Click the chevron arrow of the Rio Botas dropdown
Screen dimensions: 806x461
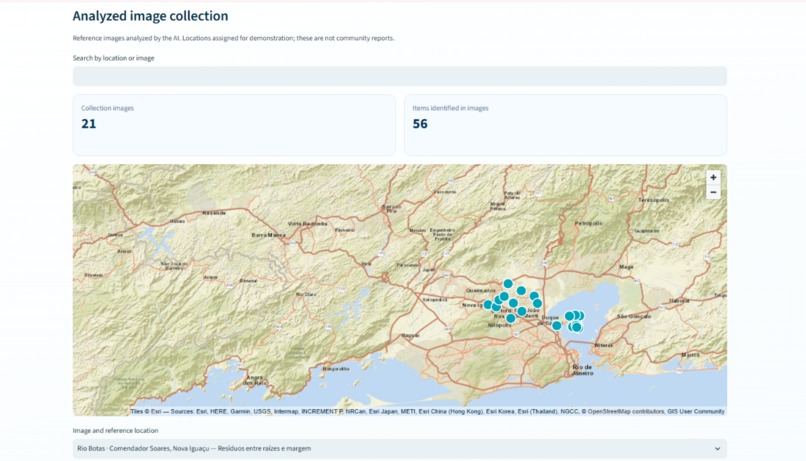717,449
